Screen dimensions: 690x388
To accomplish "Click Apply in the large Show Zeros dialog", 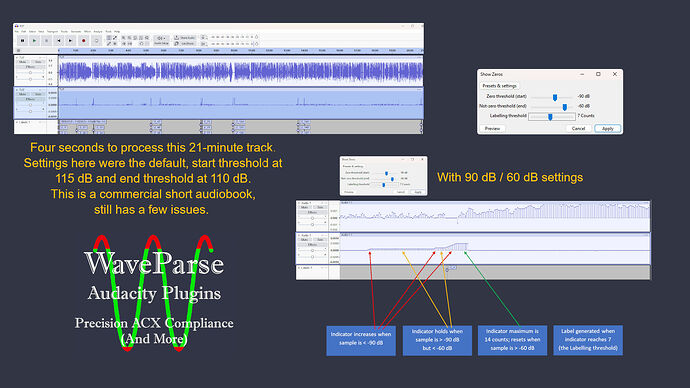I will (608, 128).
